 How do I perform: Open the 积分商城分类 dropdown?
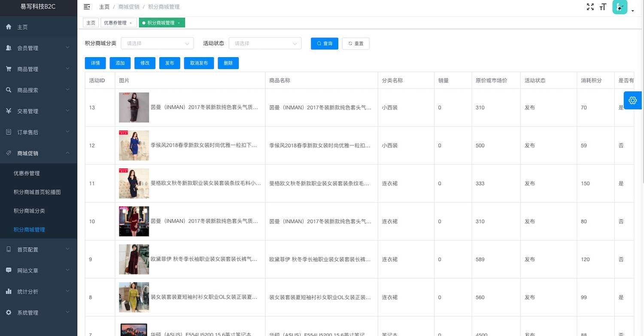[x=157, y=43]
